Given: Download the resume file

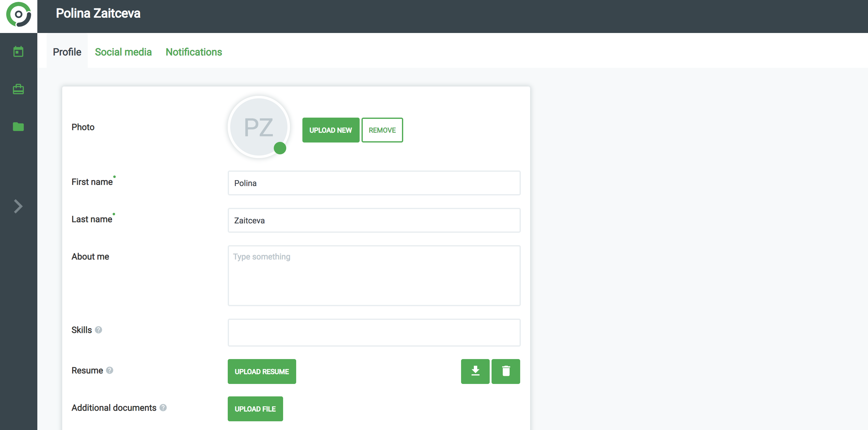Looking at the screenshot, I should 475,372.
